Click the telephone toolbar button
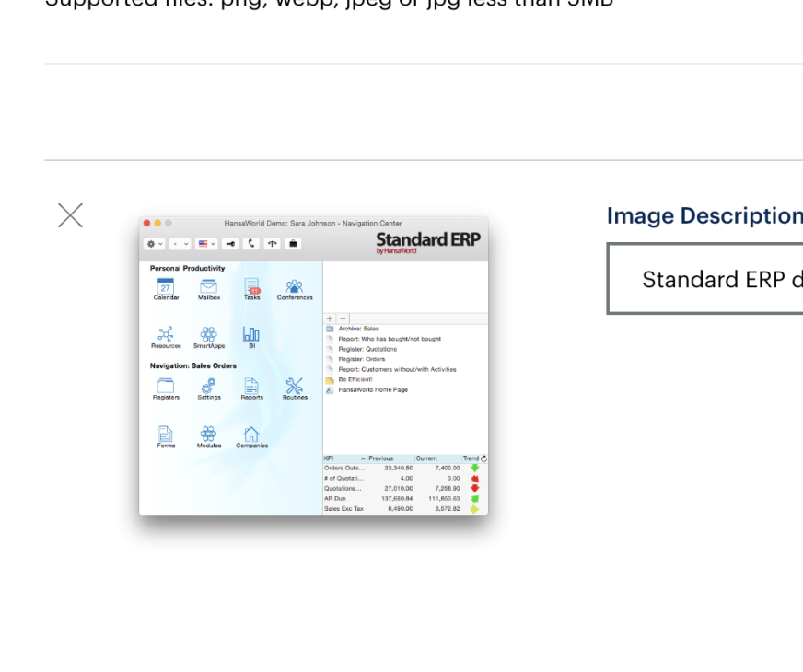803x672 pixels. 251,244
